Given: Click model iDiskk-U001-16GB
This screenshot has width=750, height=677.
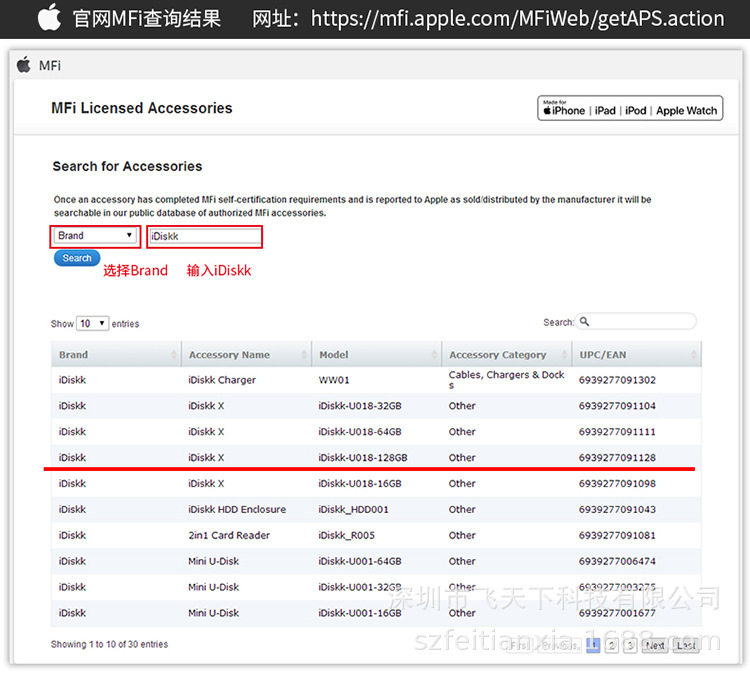Looking at the screenshot, I should coord(360,612).
